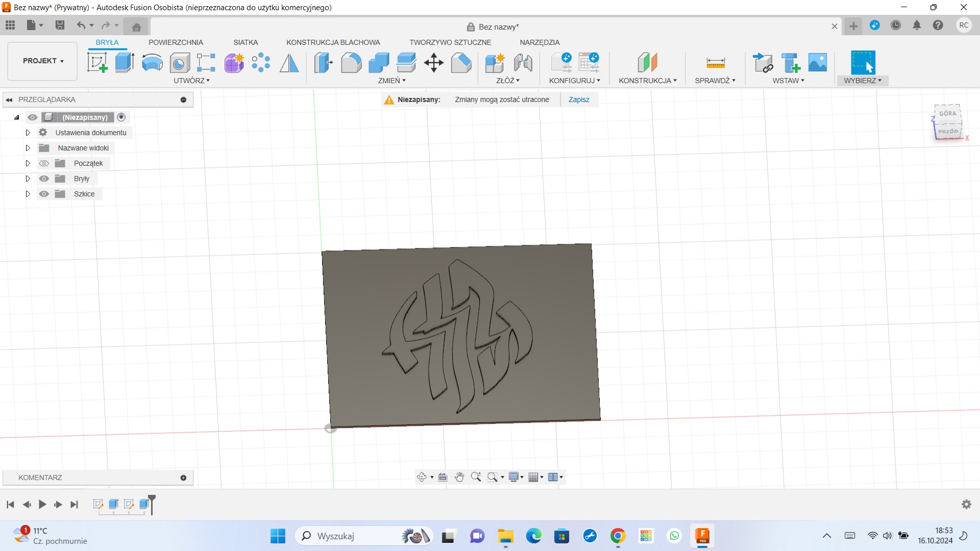Select the Offset Plane tool
Viewport: 980px width, 551px height.
(x=647, y=63)
